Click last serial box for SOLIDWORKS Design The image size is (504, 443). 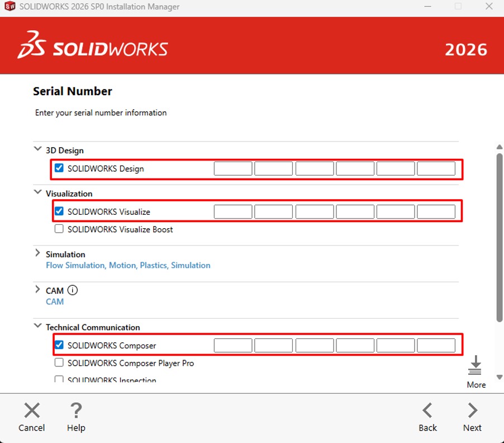point(436,168)
